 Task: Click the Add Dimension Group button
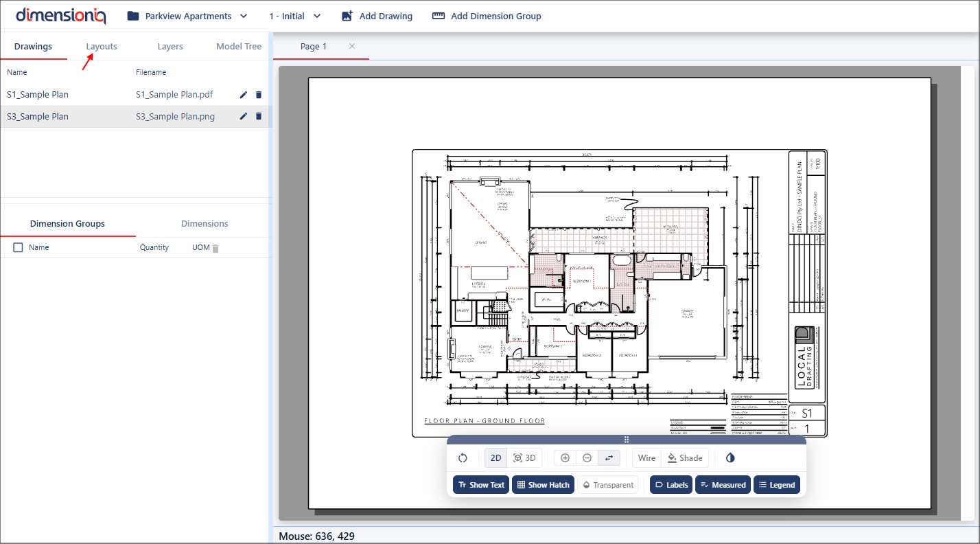point(487,16)
